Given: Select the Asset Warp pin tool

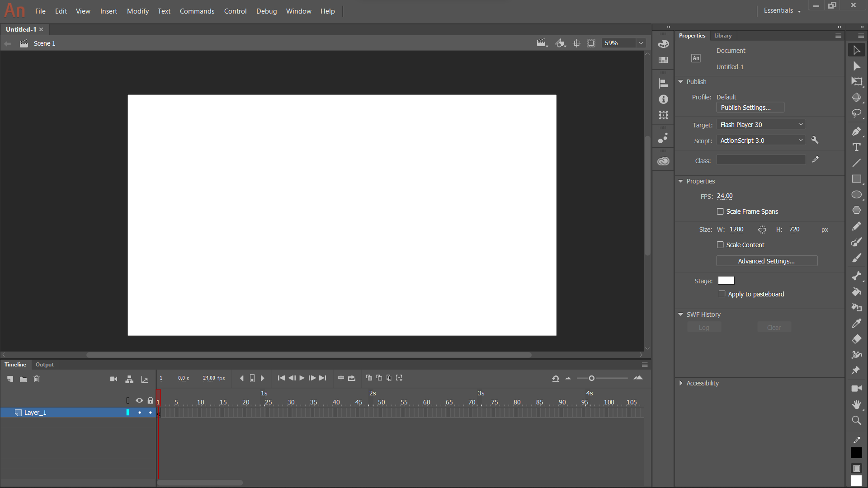Looking at the screenshot, I should (856, 371).
